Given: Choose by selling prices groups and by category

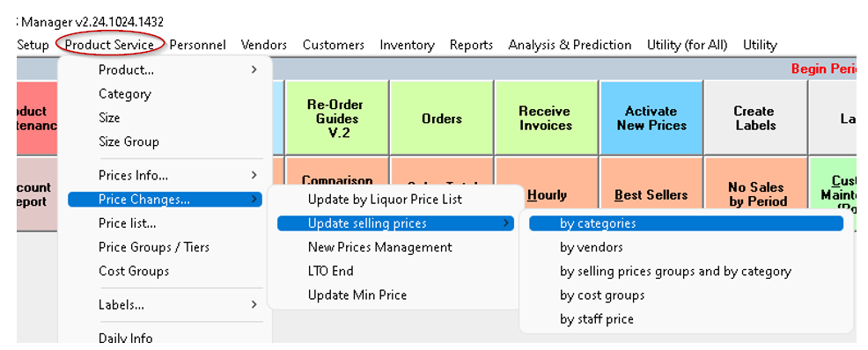Looking at the screenshot, I should 686,272.
